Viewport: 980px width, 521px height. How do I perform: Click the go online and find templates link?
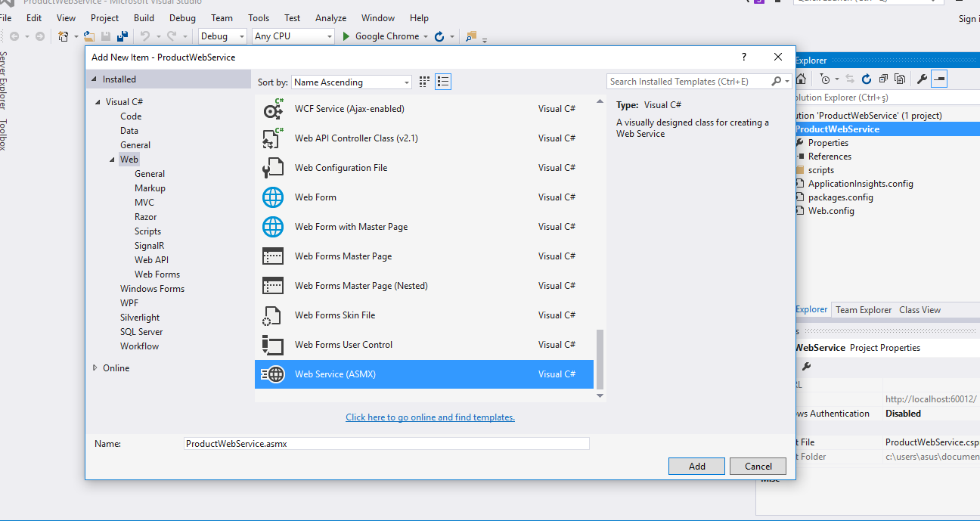[430, 417]
